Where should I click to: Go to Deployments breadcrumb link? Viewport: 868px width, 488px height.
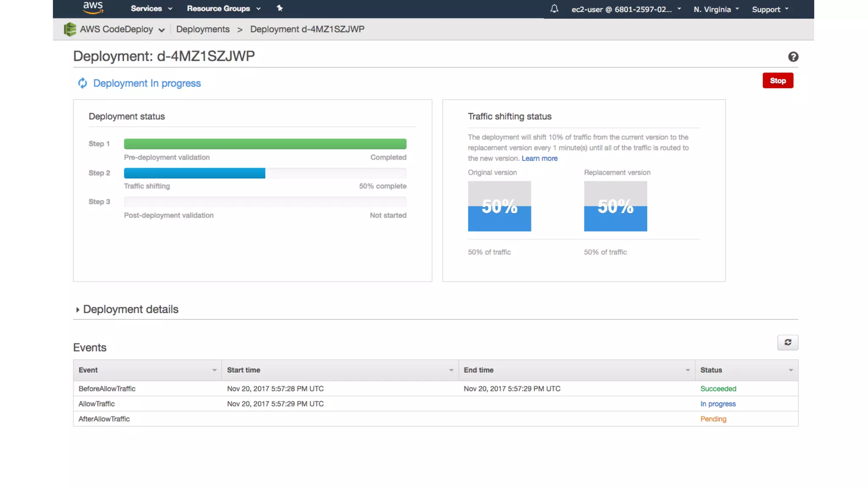coord(203,29)
